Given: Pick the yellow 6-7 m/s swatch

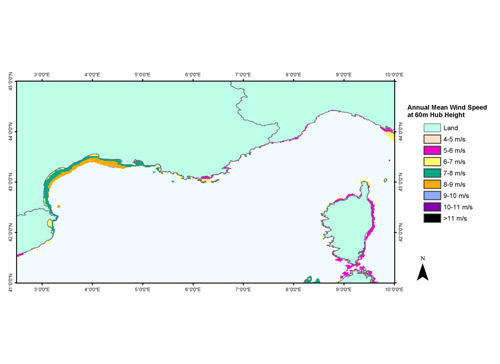Looking at the screenshot, I should click(432, 162).
